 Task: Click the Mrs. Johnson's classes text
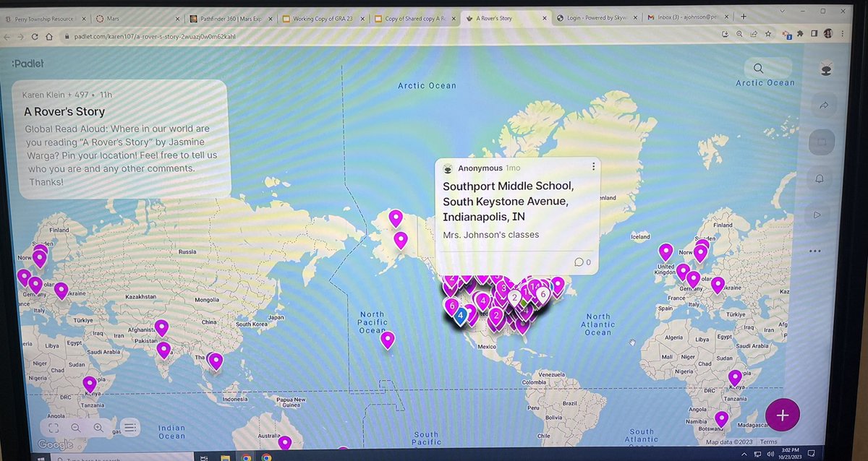point(491,235)
